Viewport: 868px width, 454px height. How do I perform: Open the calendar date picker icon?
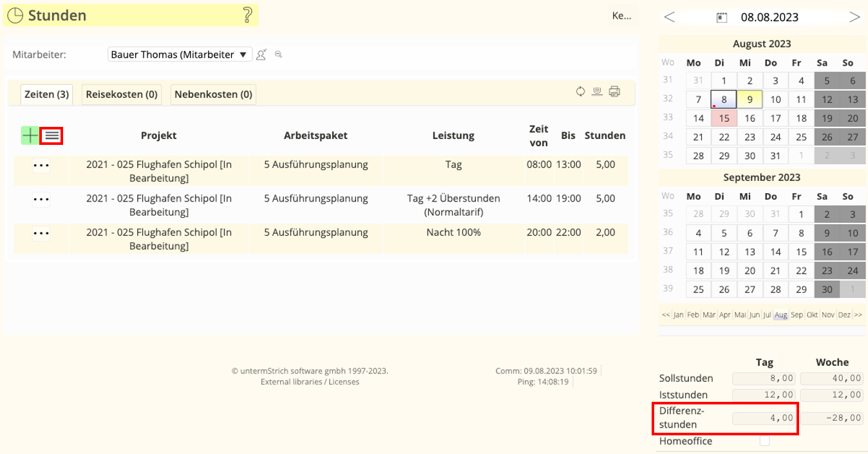tap(722, 17)
